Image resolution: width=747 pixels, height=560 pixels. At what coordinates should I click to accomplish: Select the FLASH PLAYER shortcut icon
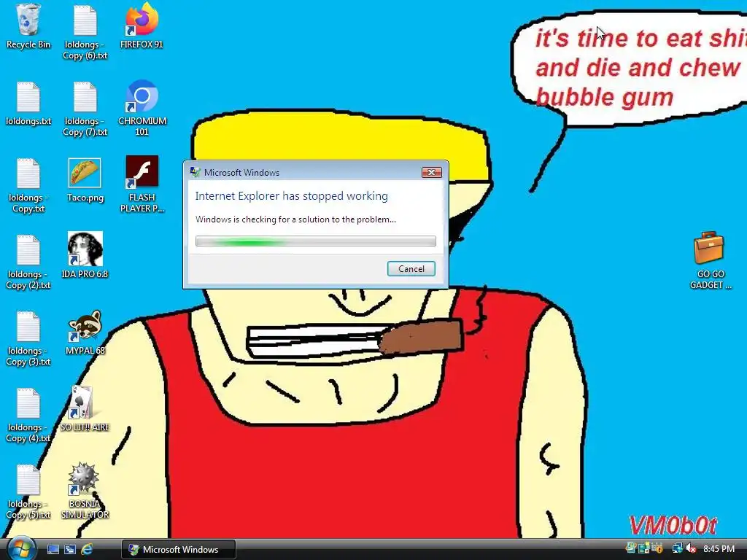(x=142, y=184)
